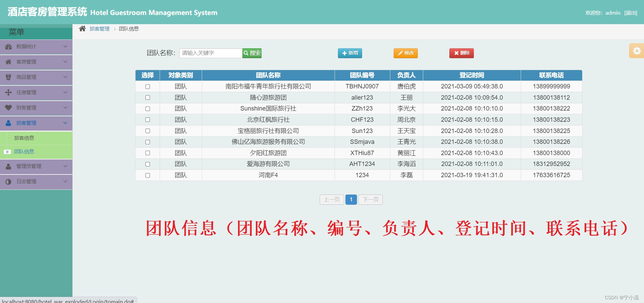Click the half-circle icon beside 日志管理
Image resolution: width=644 pixels, height=303 pixels.
[8, 182]
